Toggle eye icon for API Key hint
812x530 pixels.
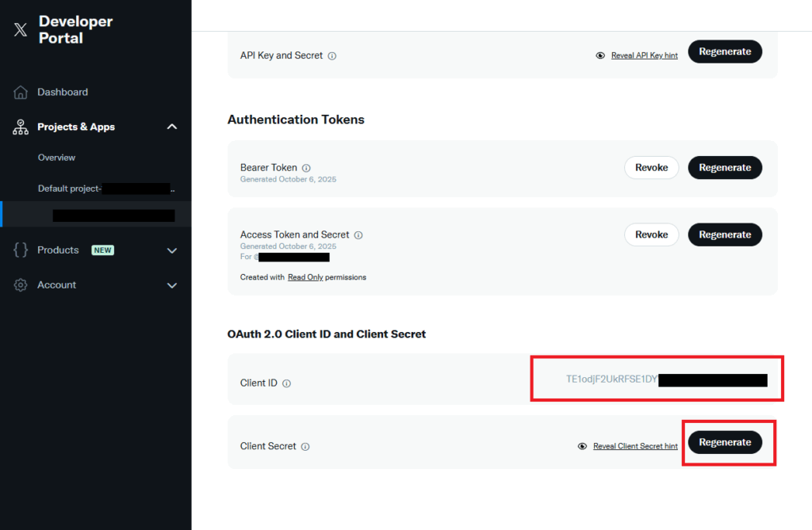pos(600,56)
